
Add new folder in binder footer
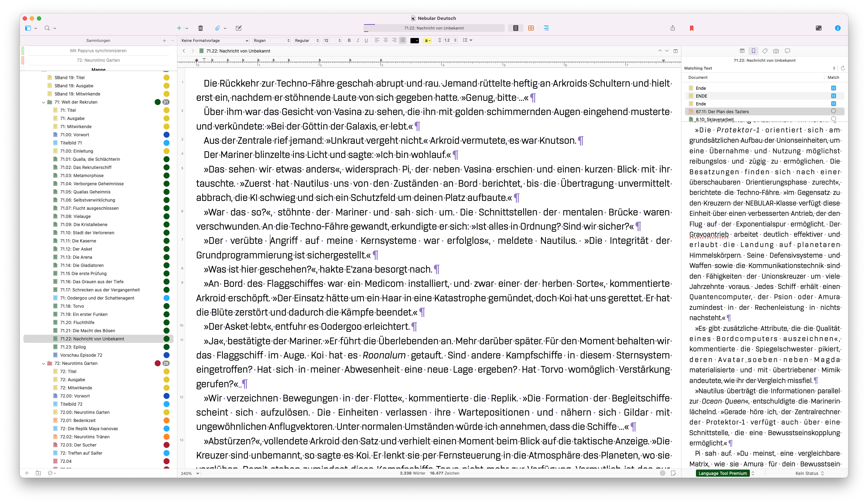click(x=38, y=473)
